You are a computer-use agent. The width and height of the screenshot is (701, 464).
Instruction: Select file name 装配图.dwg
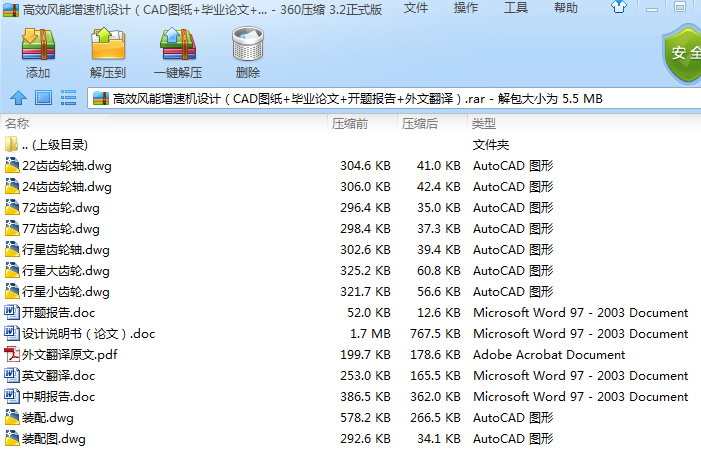(54, 439)
